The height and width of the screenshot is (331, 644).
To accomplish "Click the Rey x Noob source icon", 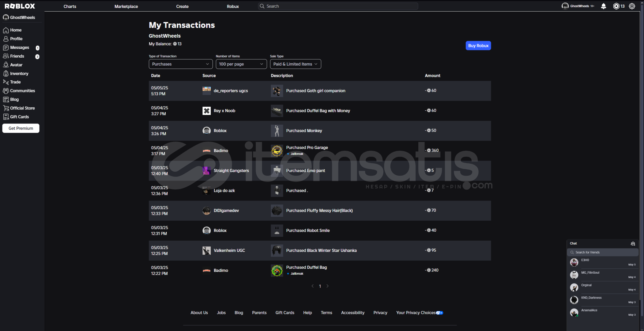I will [206, 111].
